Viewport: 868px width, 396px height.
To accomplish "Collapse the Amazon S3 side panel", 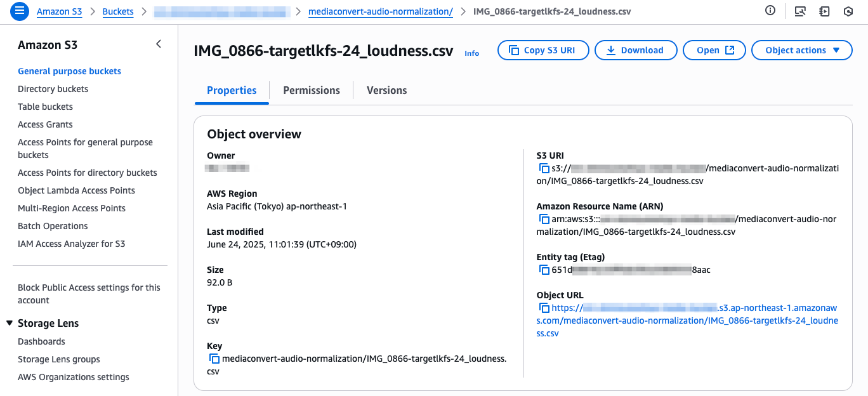I will (x=159, y=44).
